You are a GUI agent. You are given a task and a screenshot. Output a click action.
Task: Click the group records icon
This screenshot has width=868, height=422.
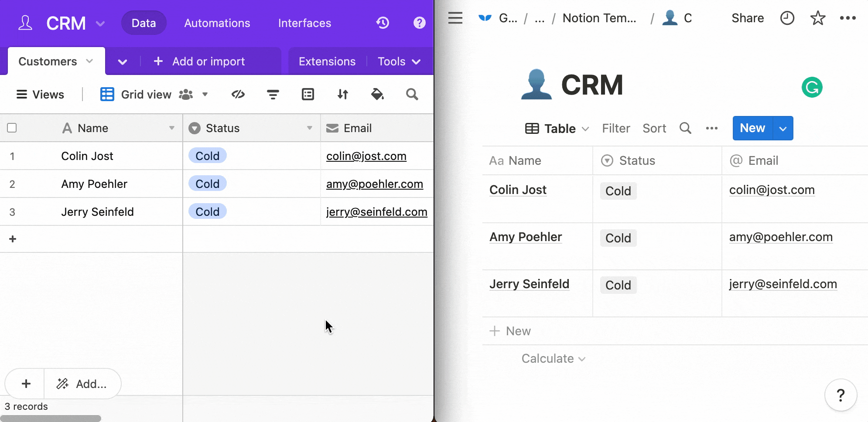(x=308, y=94)
